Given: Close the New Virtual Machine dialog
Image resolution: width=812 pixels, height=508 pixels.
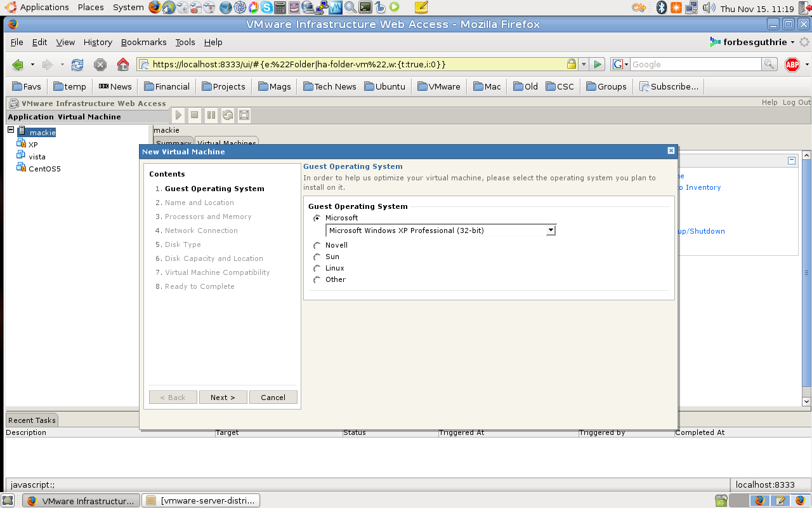Looking at the screenshot, I should [671, 151].
